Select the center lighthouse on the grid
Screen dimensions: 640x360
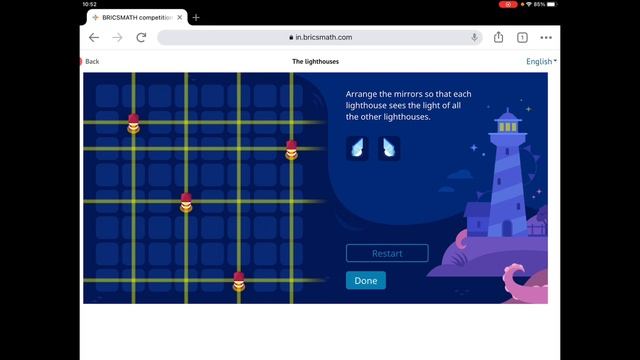(186, 202)
